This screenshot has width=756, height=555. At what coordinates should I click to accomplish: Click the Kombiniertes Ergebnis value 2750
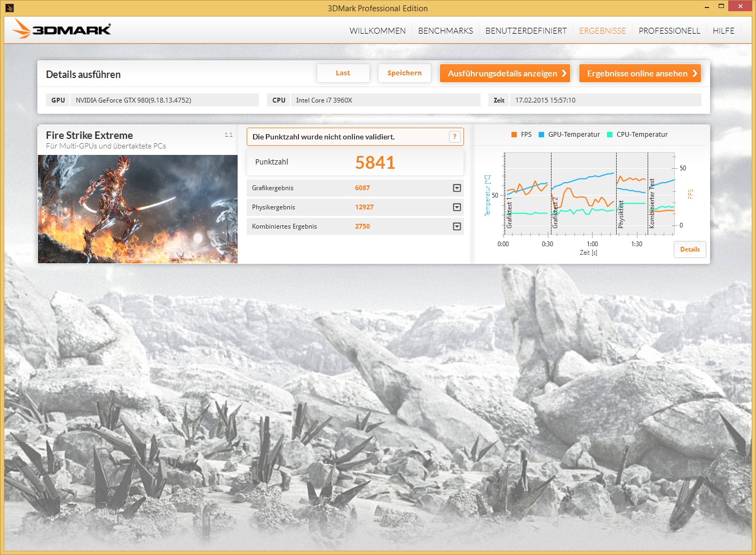363,226
